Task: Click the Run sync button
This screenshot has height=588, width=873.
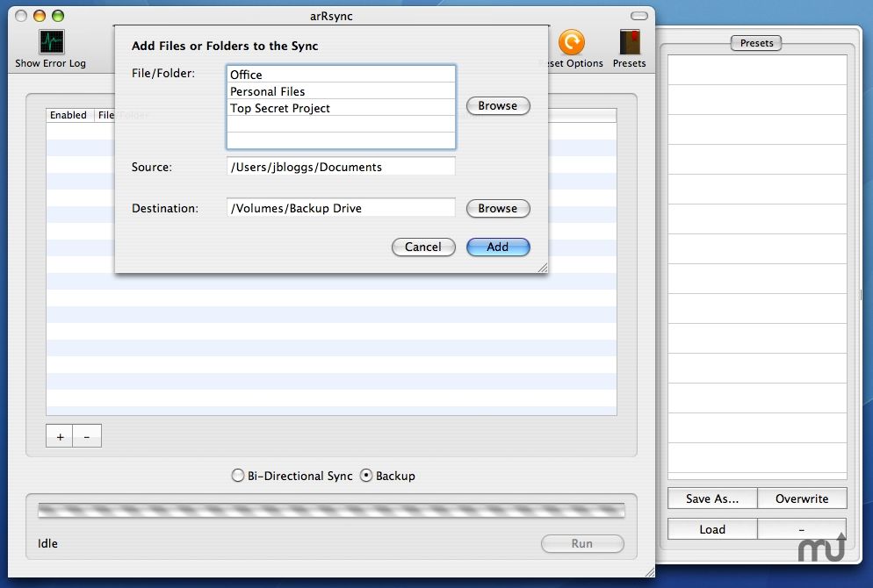Action: click(581, 543)
